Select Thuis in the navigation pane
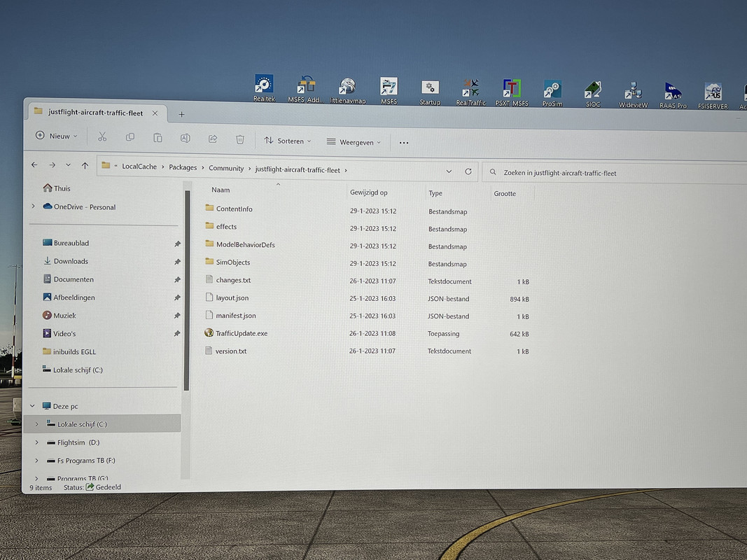747x560 pixels. pos(57,188)
